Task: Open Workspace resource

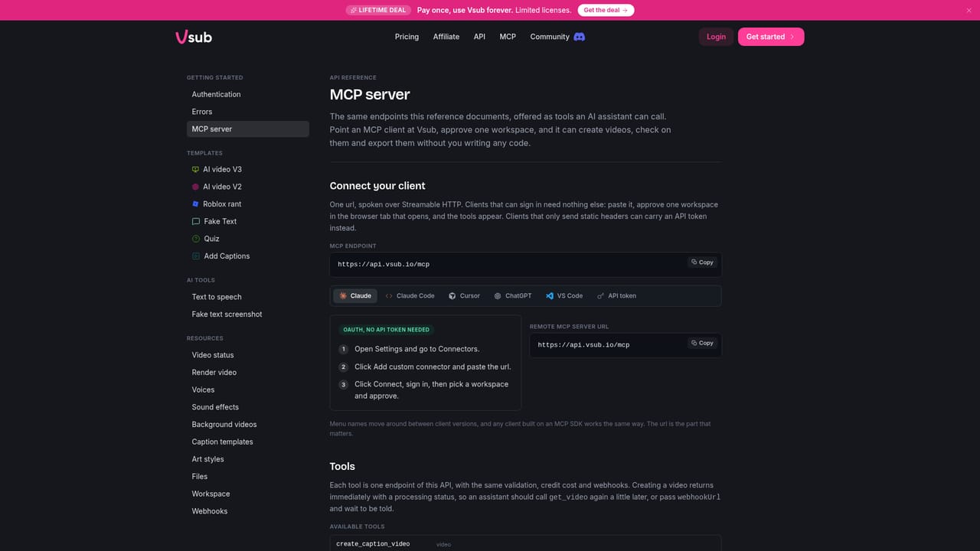Action: click(248, 494)
